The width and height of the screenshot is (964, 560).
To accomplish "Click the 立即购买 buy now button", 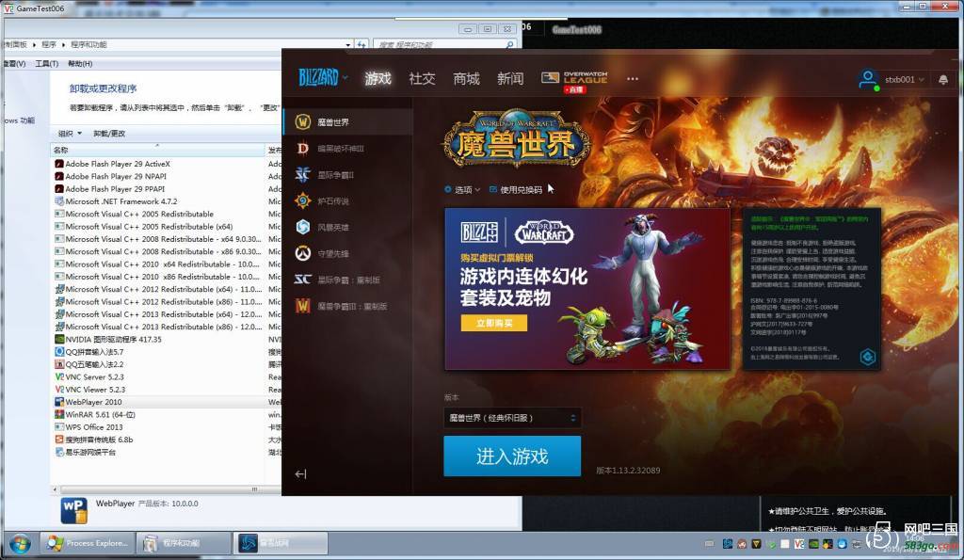I will pyautogui.click(x=493, y=323).
